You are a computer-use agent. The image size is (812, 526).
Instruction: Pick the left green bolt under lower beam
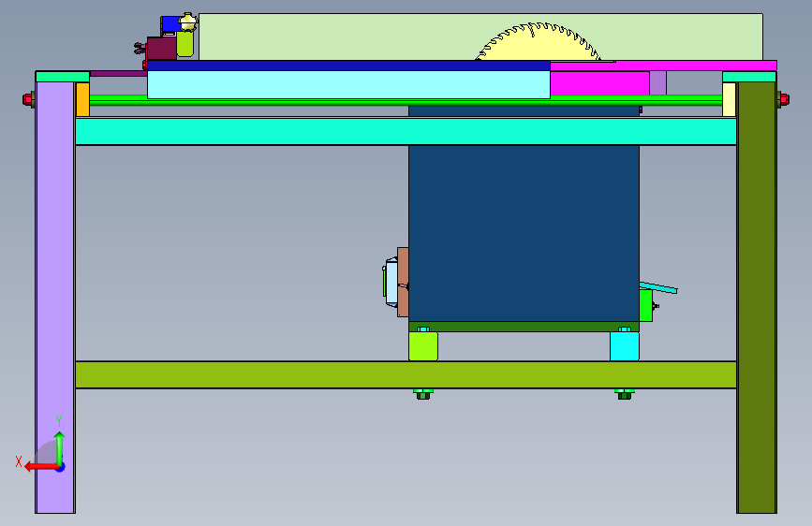tap(423, 395)
